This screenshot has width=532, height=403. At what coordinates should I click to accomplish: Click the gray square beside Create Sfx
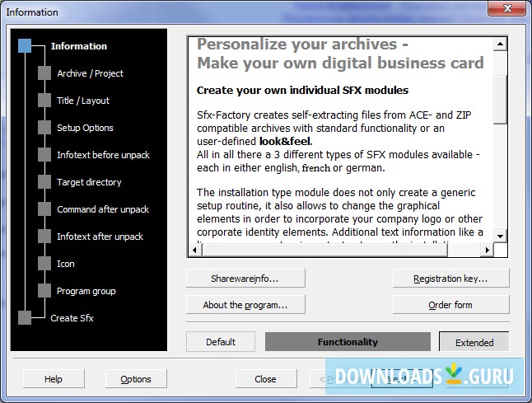tap(25, 318)
